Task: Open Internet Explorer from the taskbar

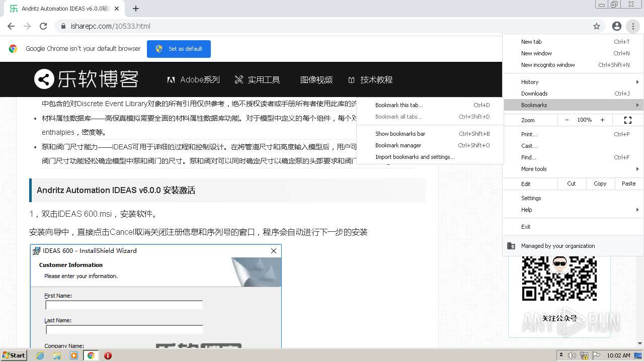Action: 40,355
